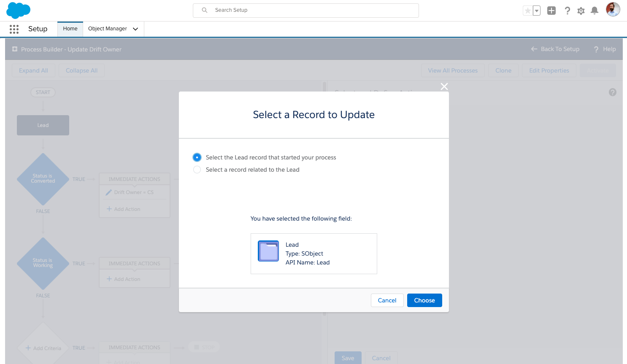Screen dimensions: 627x364
Task: Click the user profile avatar
Action: tap(613, 9)
